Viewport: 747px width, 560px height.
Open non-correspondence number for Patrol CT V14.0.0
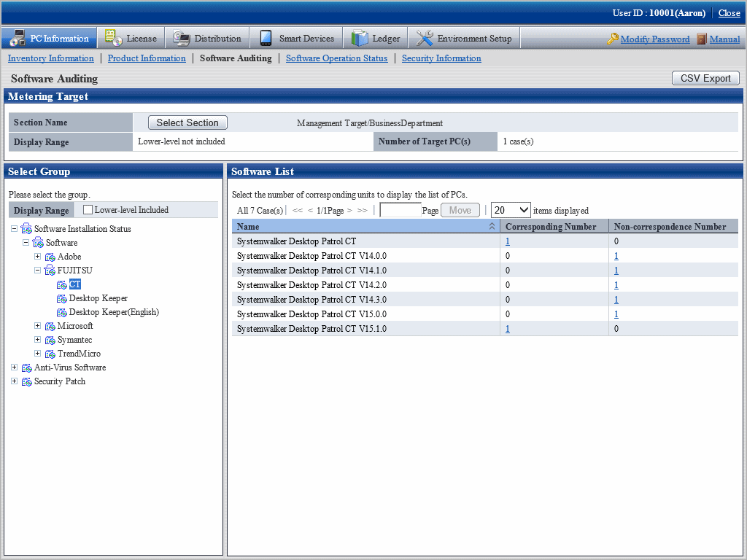pyautogui.click(x=616, y=256)
